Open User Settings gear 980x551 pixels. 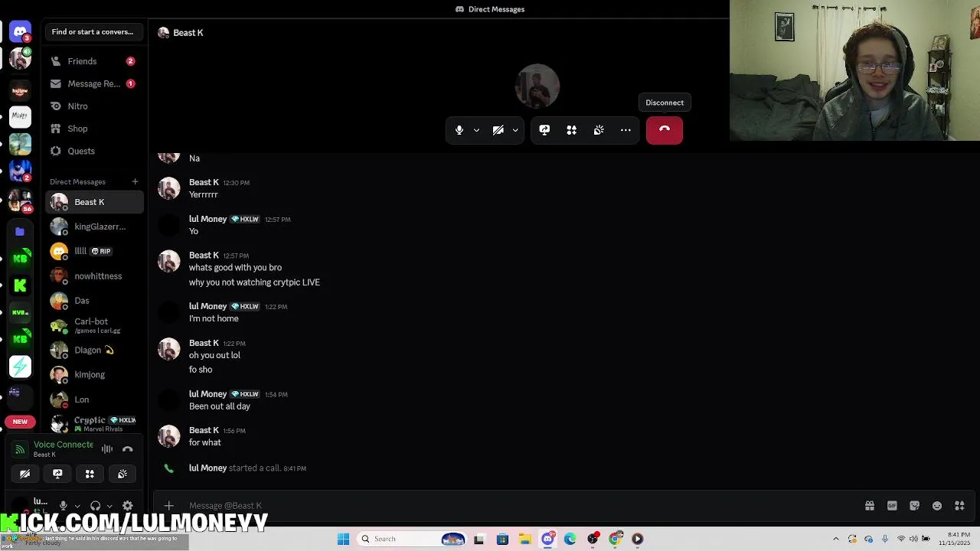click(x=128, y=506)
